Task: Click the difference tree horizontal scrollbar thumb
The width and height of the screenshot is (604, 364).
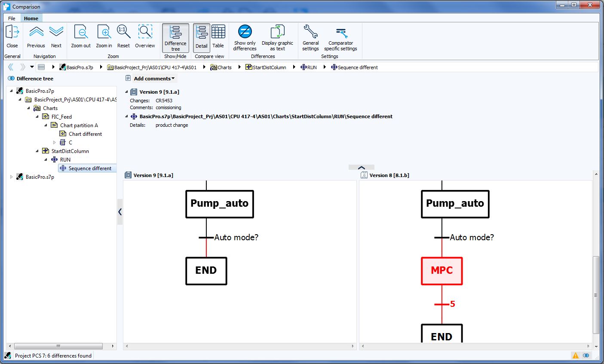Action: pos(58,346)
